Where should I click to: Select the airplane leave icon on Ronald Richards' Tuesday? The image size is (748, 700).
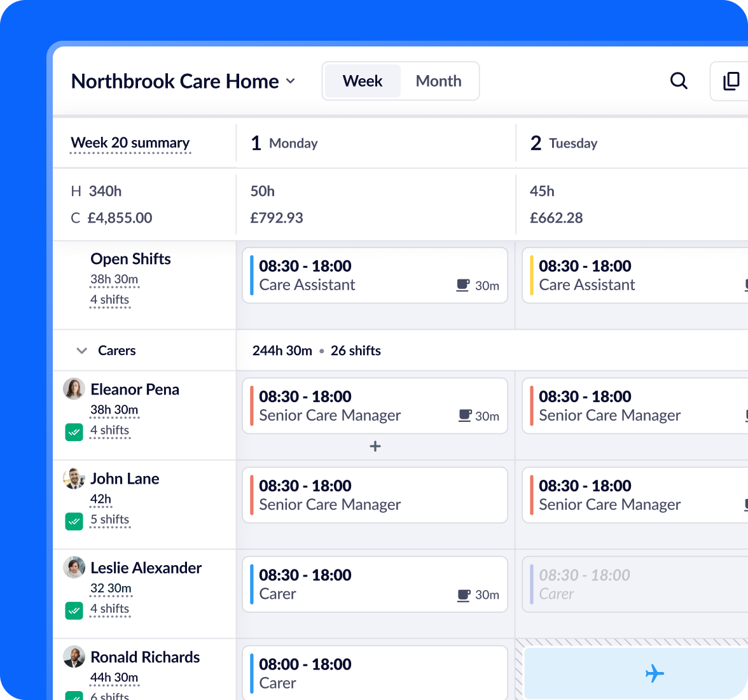point(655,674)
